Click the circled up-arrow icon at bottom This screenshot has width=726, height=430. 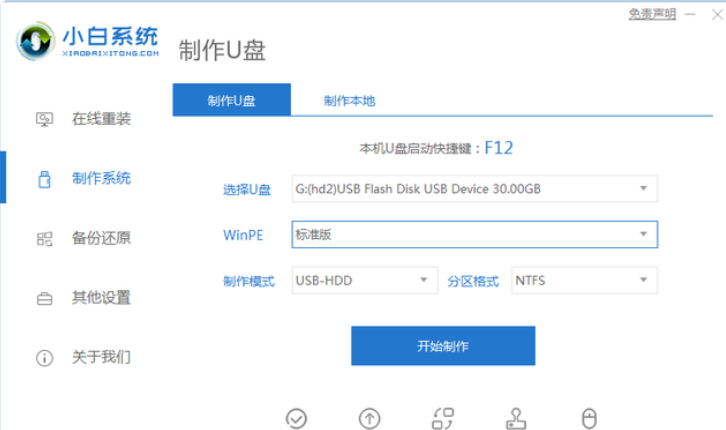click(369, 418)
